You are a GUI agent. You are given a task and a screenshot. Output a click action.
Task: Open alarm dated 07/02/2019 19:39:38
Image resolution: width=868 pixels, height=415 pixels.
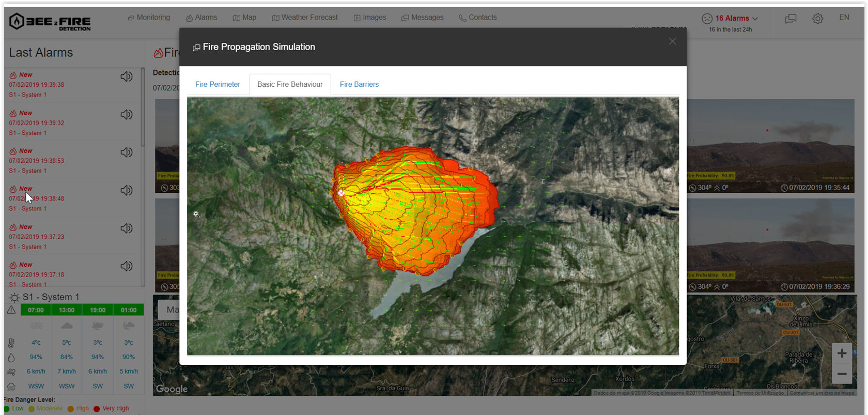click(x=37, y=85)
